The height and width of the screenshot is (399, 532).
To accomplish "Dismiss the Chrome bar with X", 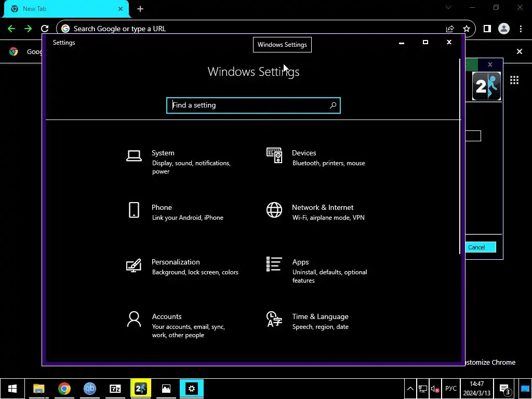I will point(520,51).
